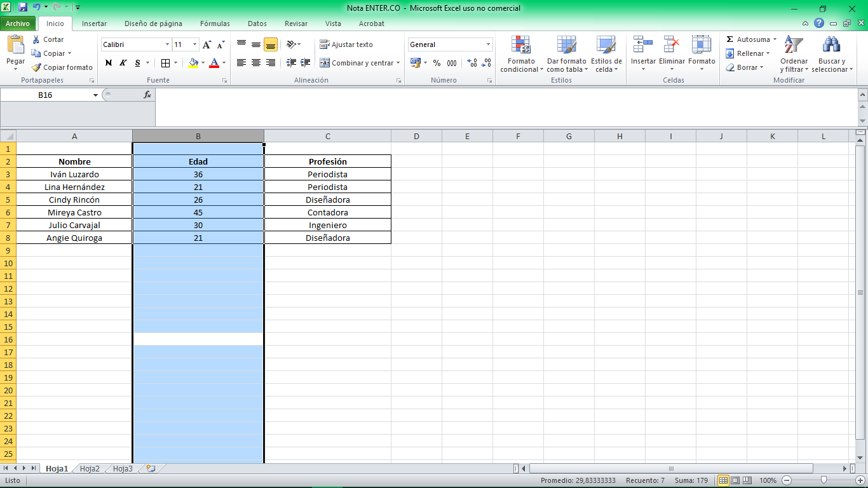The image size is (868, 488).
Task: Switch to the Datos tab
Action: coord(257,24)
